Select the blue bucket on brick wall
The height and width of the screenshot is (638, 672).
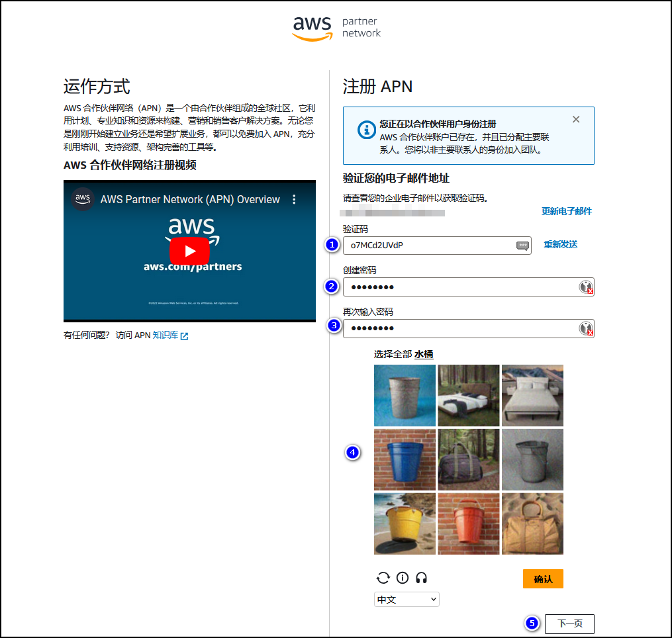[x=405, y=459]
